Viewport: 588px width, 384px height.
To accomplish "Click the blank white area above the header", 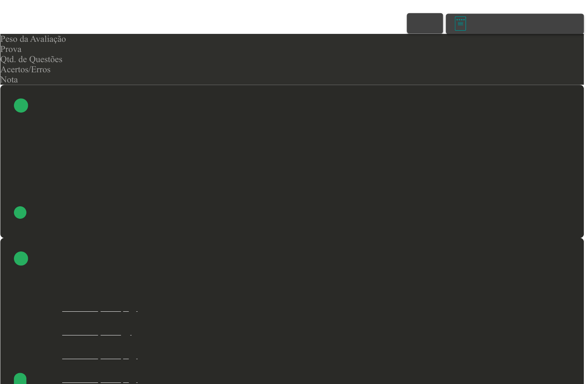I will (188, 15).
